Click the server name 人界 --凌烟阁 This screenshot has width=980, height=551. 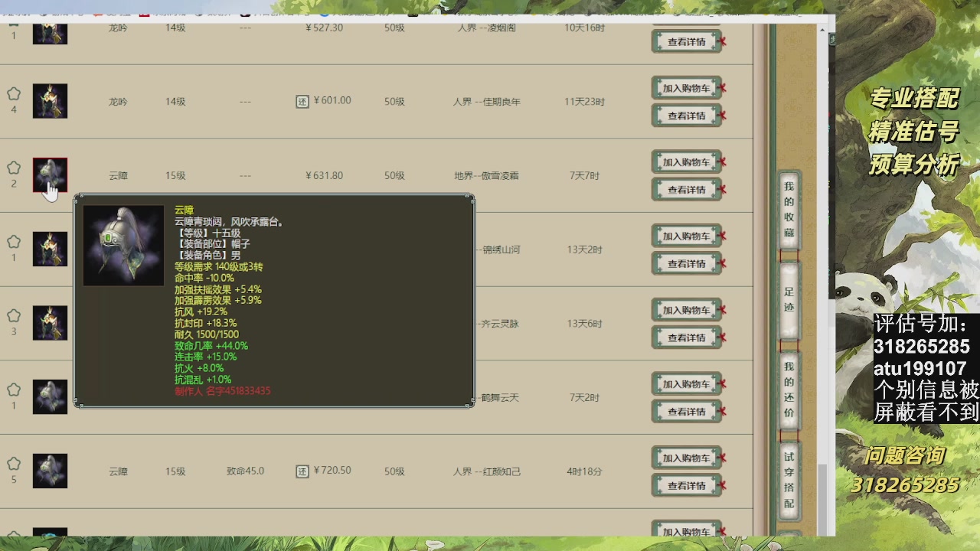pyautogui.click(x=487, y=28)
